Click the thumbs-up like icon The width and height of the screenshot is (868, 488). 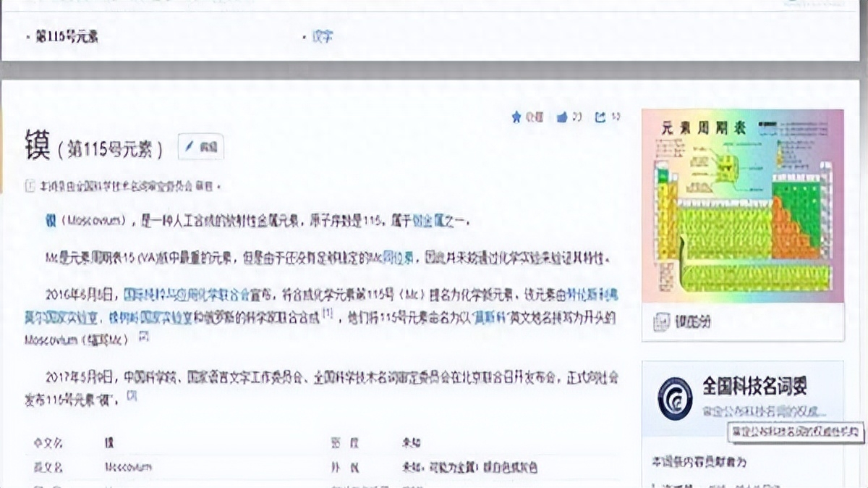pos(562,117)
